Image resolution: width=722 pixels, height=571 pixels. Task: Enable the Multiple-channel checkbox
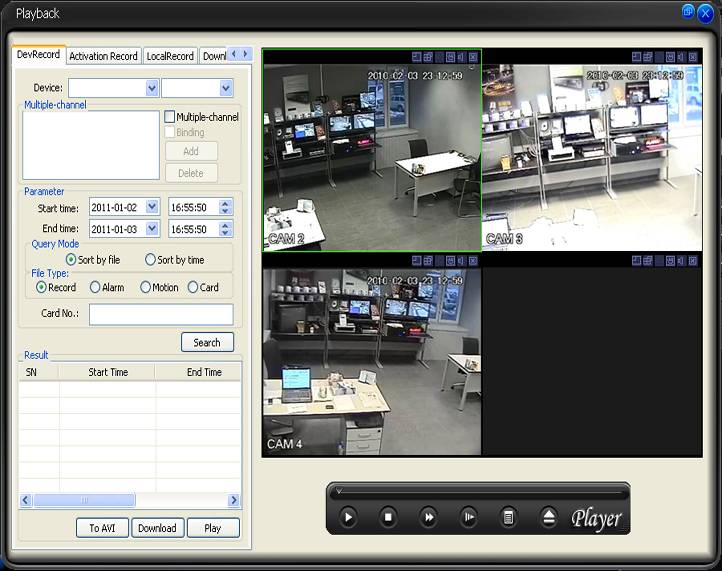(169, 117)
